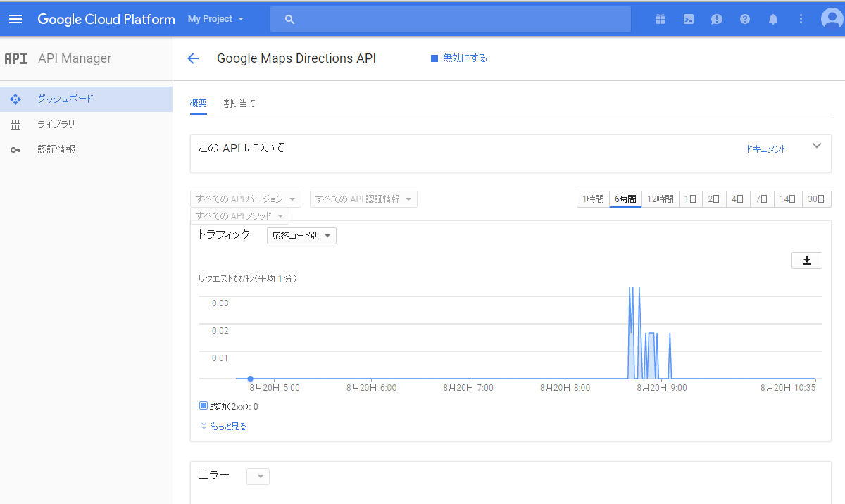Open the feedback alert icon
Image resolution: width=845 pixels, height=504 pixels.
pyautogui.click(x=717, y=19)
